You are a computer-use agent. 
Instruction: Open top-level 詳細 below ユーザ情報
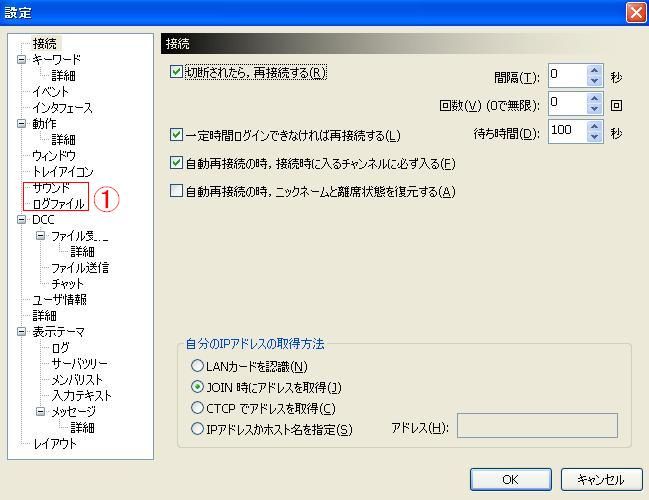pyautogui.click(x=44, y=315)
